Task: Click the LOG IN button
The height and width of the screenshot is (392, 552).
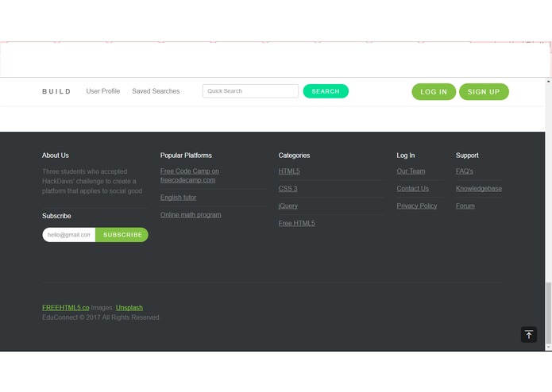Action: pos(434,92)
